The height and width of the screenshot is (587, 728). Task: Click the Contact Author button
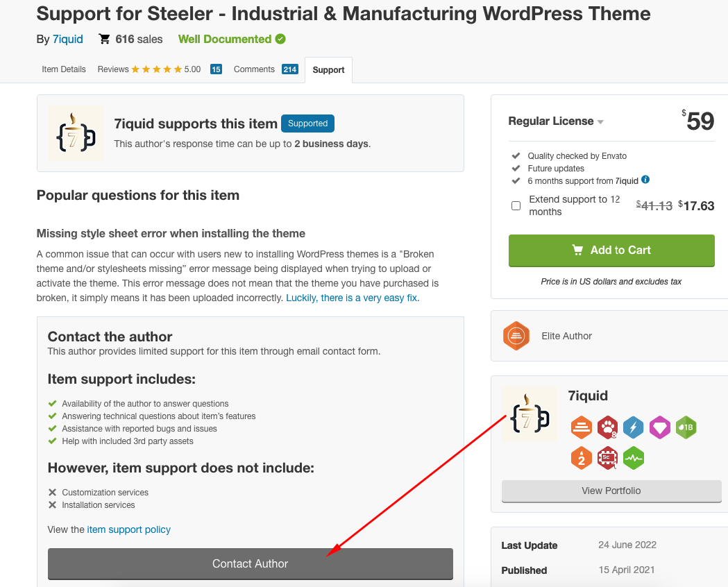[251, 564]
